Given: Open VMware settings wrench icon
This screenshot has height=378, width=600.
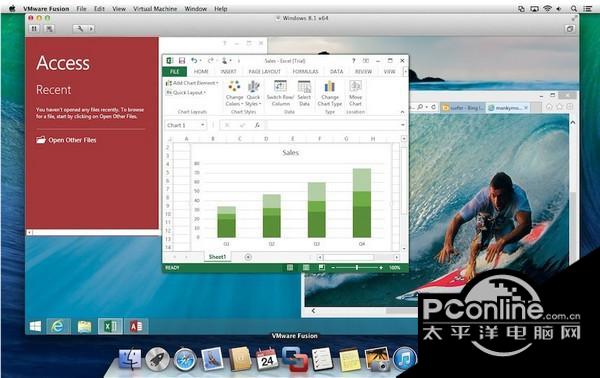Looking at the screenshot, I should click(80, 28).
